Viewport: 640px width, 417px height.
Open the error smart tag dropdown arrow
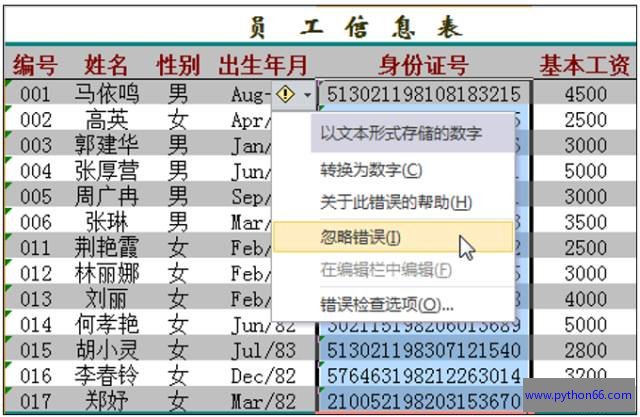pyautogui.click(x=304, y=95)
